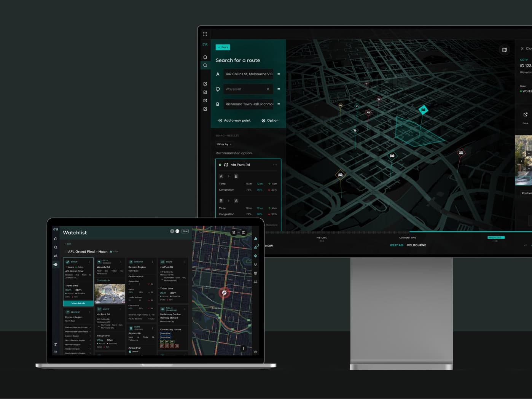The width and height of the screenshot is (532, 399).
Task: Click the menu list icon at laptop sidebar bottom
Action: point(56,352)
